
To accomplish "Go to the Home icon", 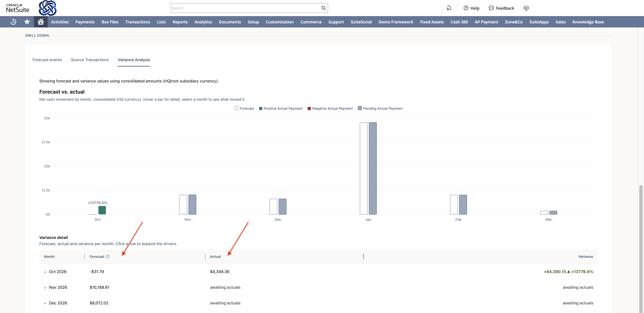I will (x=41, y=22).
